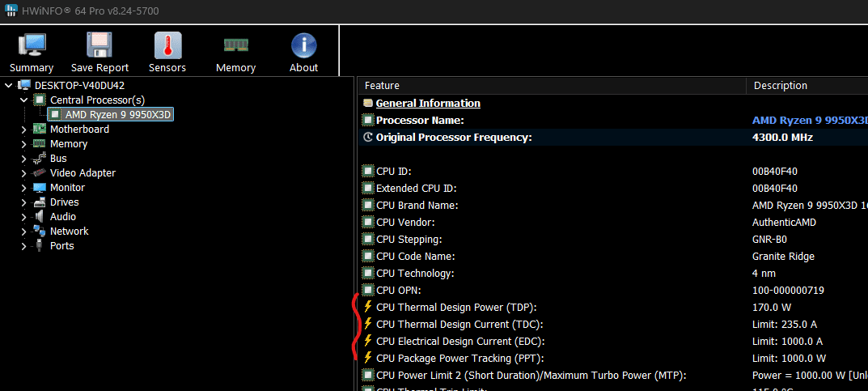
Task: Select the Extended CPU ID row
Action: coord(613,189)
